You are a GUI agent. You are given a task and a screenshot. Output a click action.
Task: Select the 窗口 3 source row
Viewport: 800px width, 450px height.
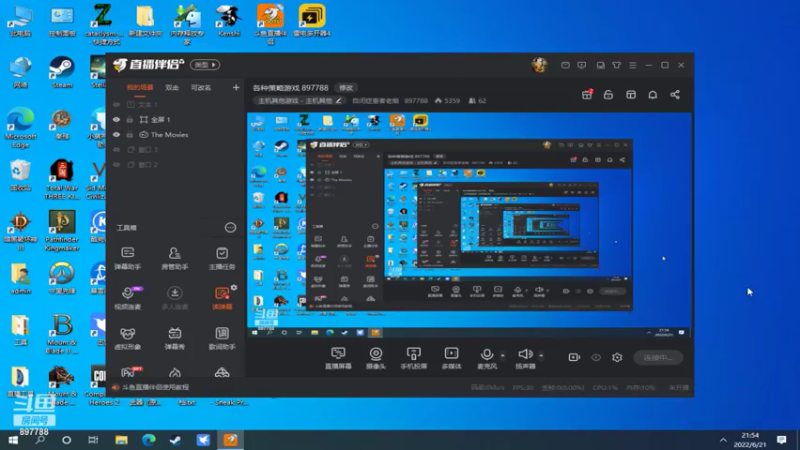[x=176, y=149]
